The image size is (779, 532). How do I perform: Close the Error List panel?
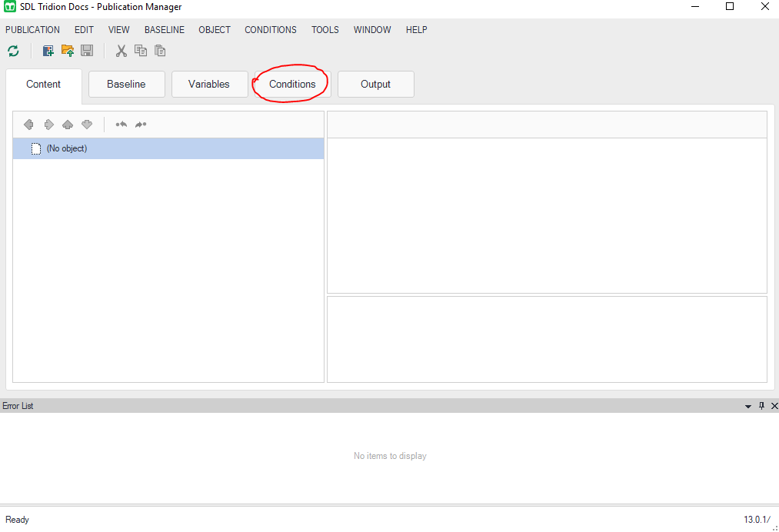click(774, 406)
